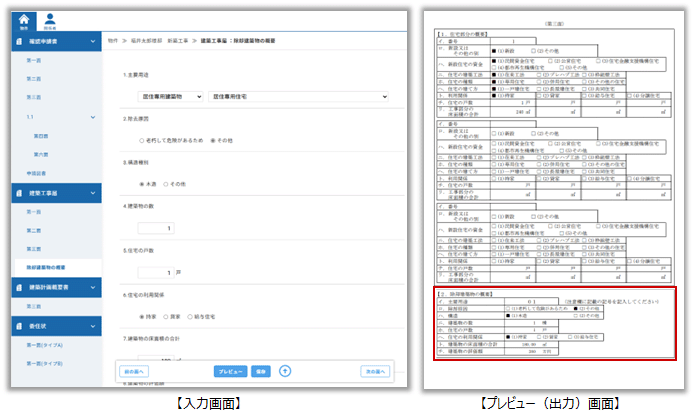The width and height of the screenshot is (694, 419).
Task: Select 給与住宅 housing usage
Action: point(190,317)
